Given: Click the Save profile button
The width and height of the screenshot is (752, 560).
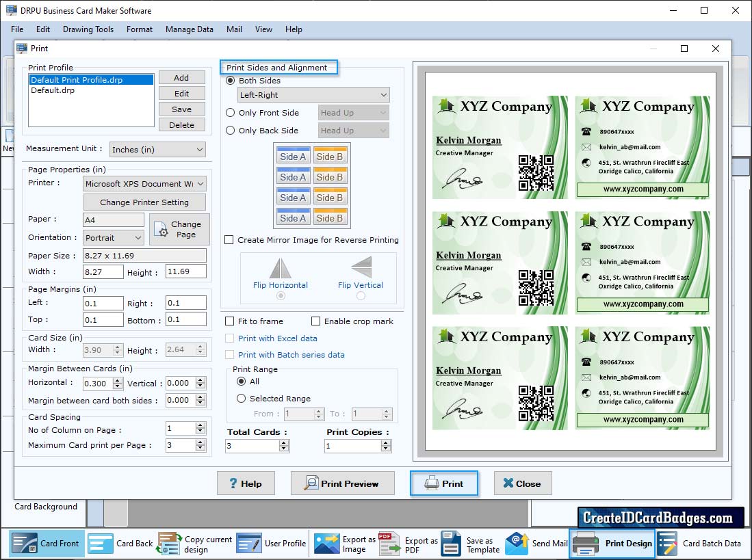Looking at the screenshot, I should tap(182, 109).
